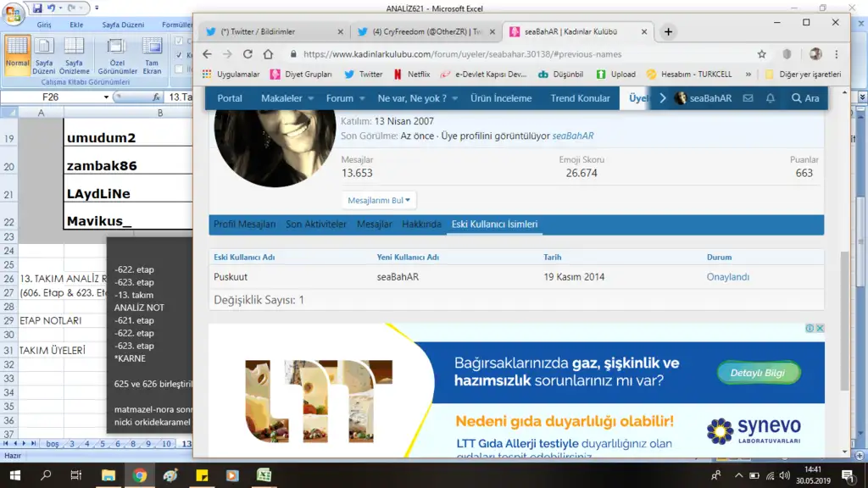The image size is (868, 488).
Task: Toggle the unchecked bottom checkbox in Excel ribbon
Action: point(179,69)
